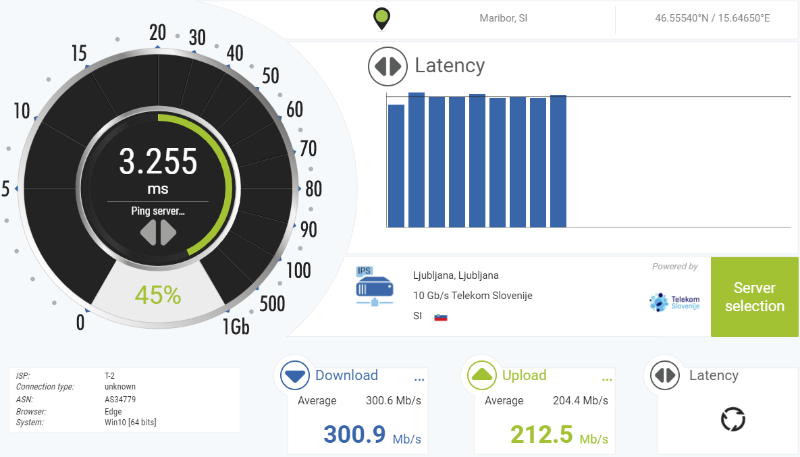Click the green location pin icon
800x457 pixels.
(381, 18)
